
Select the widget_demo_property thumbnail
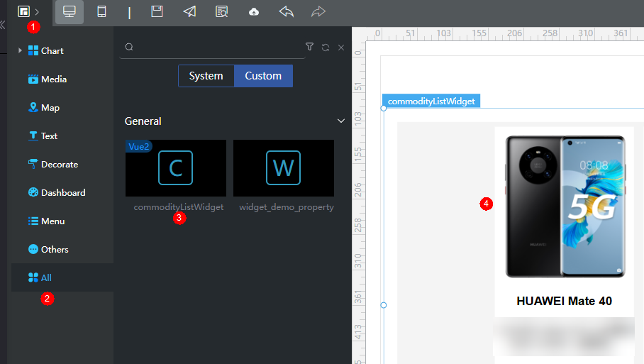284,168
